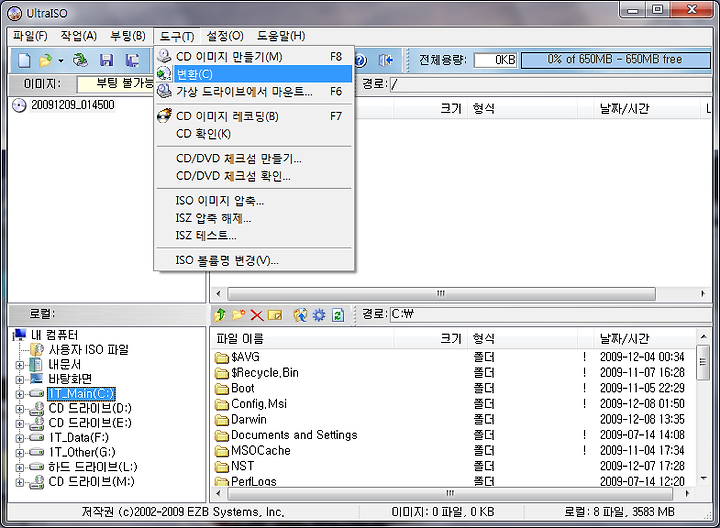
Task: Choose ISO 볼륨명 변경(V) menu entry
Action: pyautogui.click(x=254, y=260)
